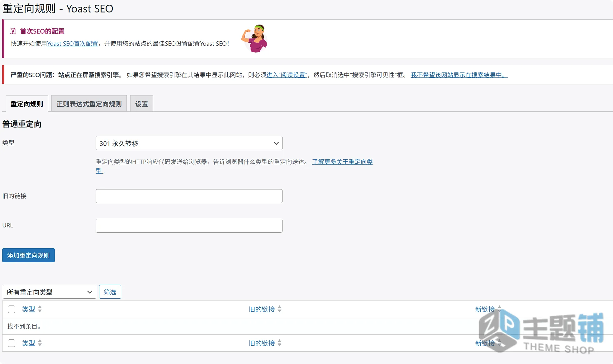
Task: Focus the URL input field
Action: 189,226
